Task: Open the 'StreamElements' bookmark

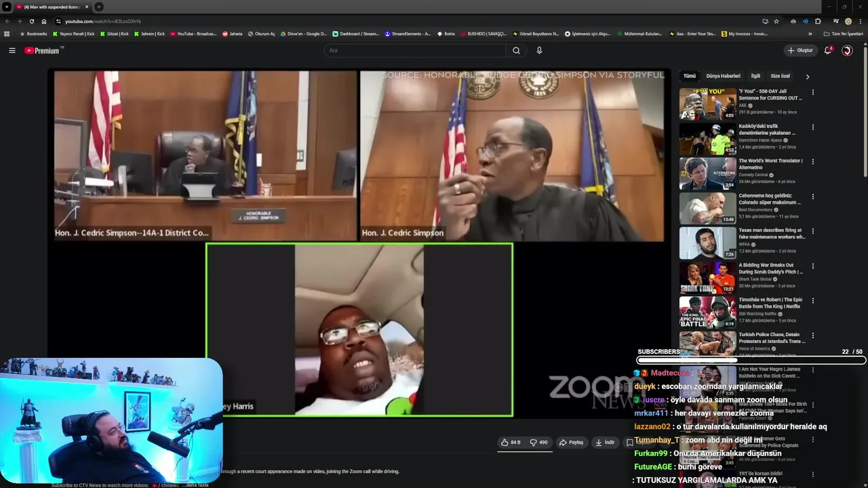Action: [408, 34]
